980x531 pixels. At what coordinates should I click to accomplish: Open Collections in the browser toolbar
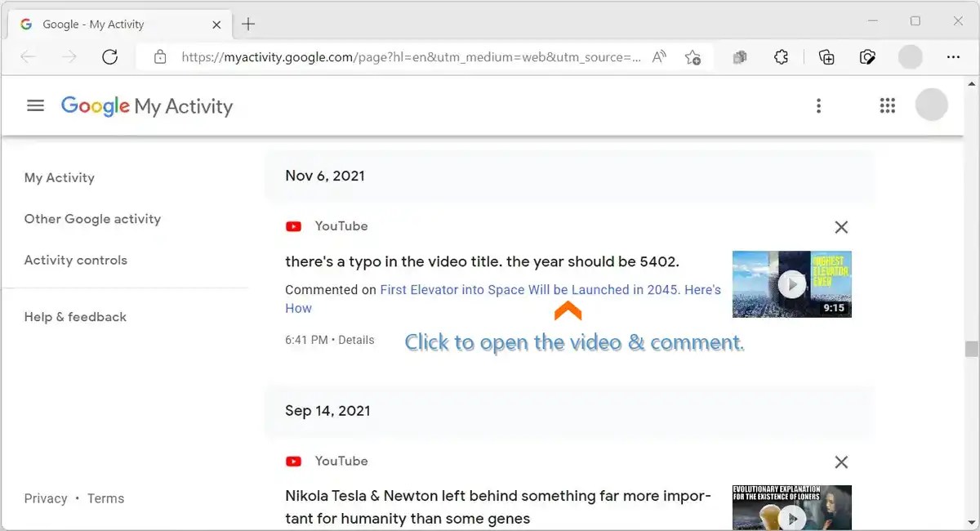pyautogui.click(x=826, y=57)
